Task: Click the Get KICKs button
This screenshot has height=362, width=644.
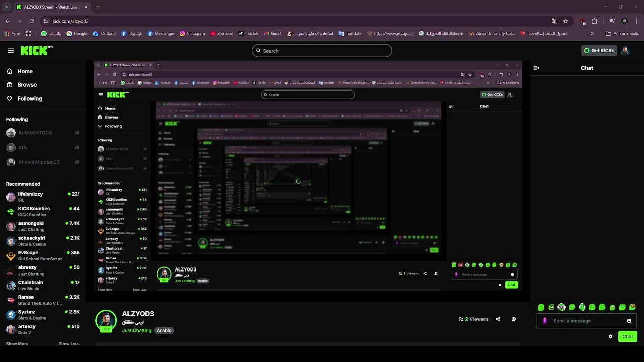Action: (x=599, y=50)
